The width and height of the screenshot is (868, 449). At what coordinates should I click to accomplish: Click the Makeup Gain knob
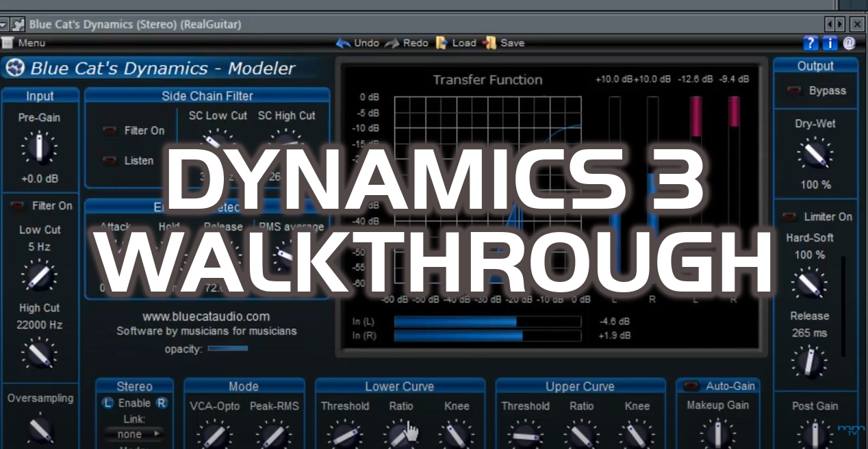tap(718, 435)
